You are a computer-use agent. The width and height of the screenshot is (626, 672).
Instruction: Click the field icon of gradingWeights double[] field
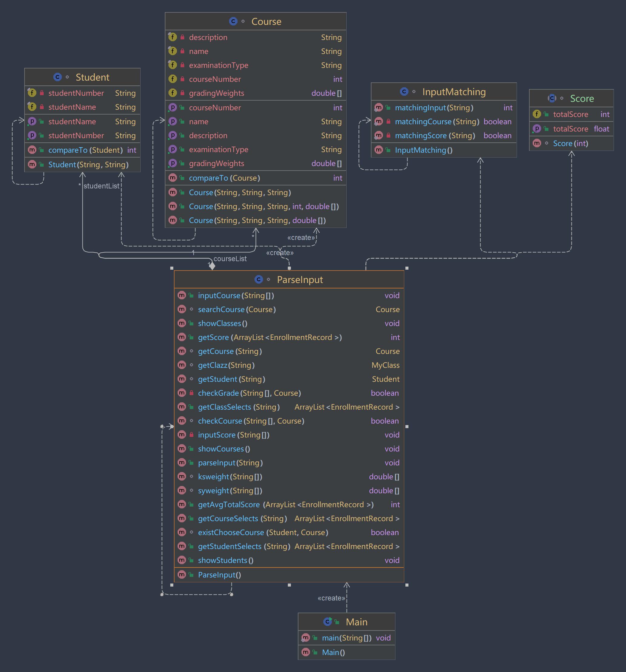click(x=172, y=93)
